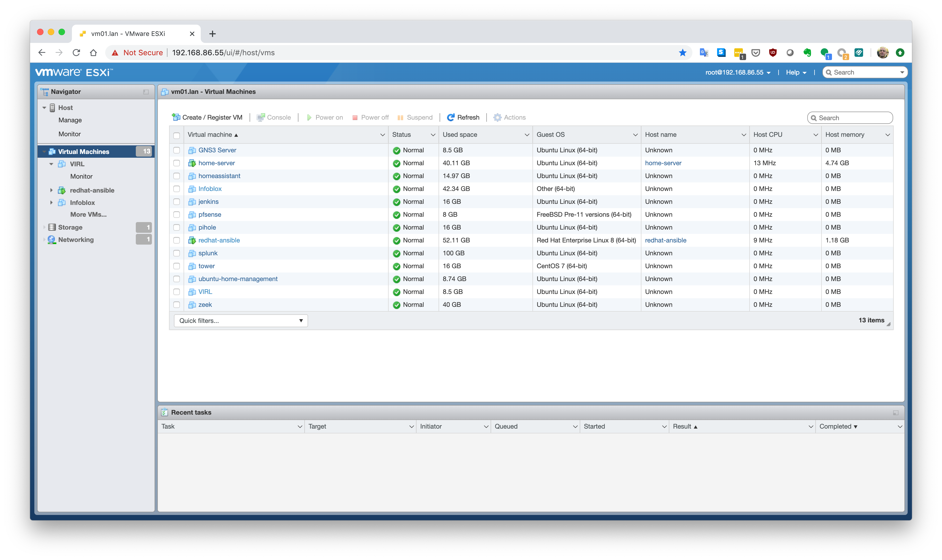This screenshot has width=942, height=560.
Task: Click the browser back arrow
Action: [42, 53]
